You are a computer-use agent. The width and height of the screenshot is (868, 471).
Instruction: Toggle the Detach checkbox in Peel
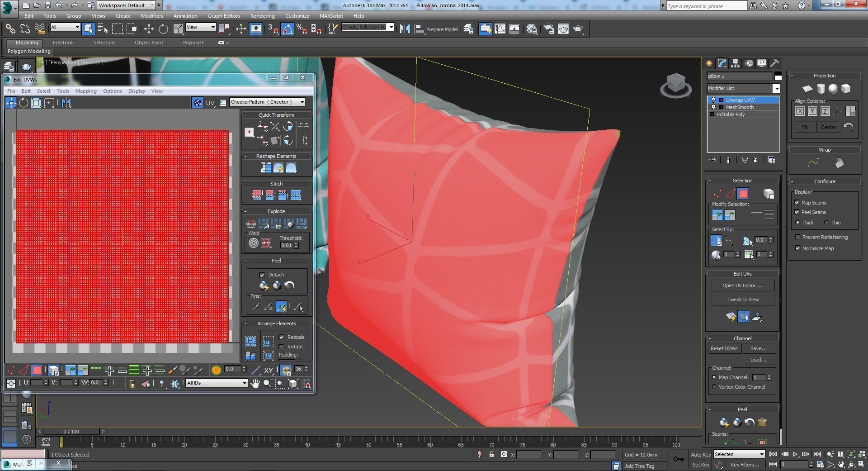coord(262,275)
